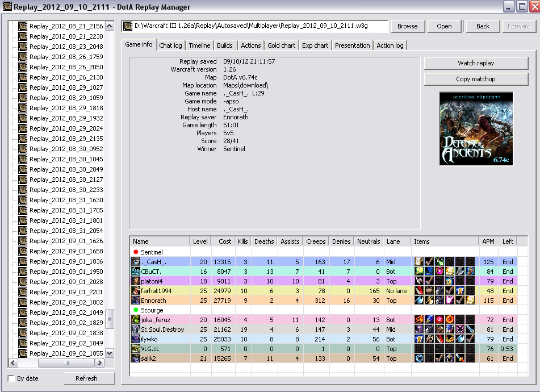
Task: Click the first item icon in Ennorath's row
Action: click(x=419, y=301)
